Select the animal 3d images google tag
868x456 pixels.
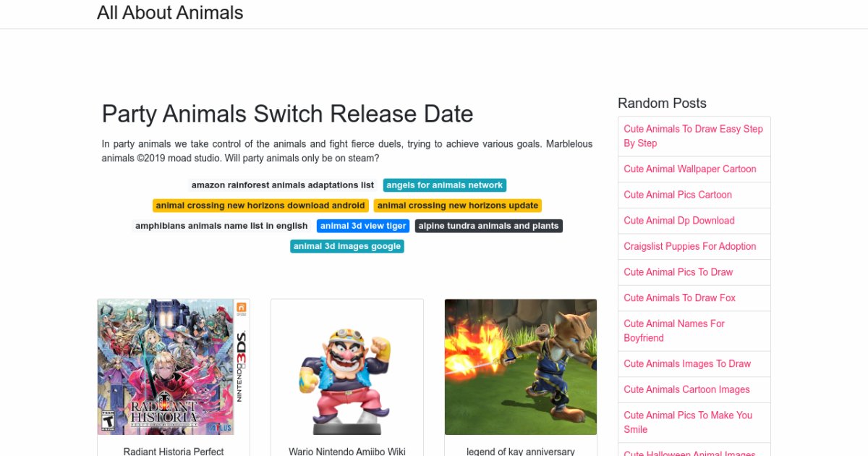(347, 246)
